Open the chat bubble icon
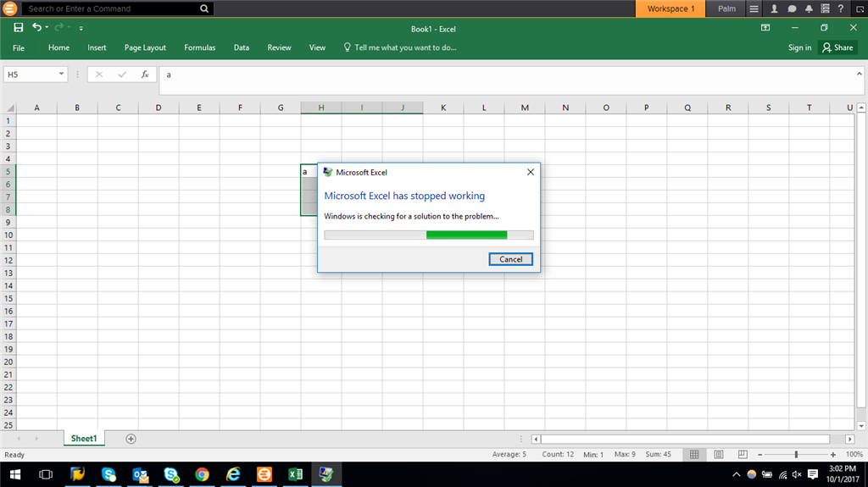 pos(792,8)
